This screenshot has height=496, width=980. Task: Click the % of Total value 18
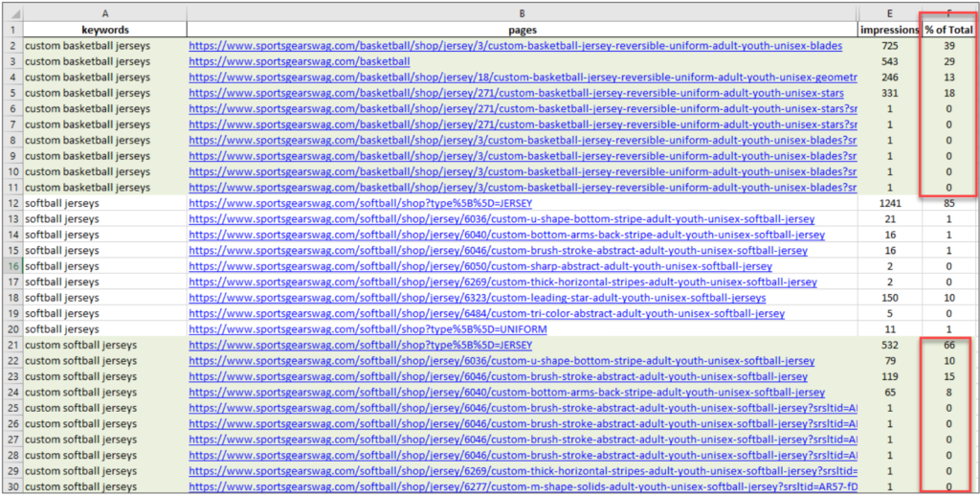coord(948,93)
